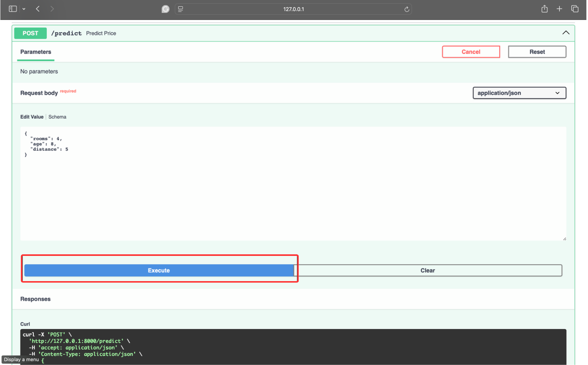Switch to the Schema tab

(57, 116)
